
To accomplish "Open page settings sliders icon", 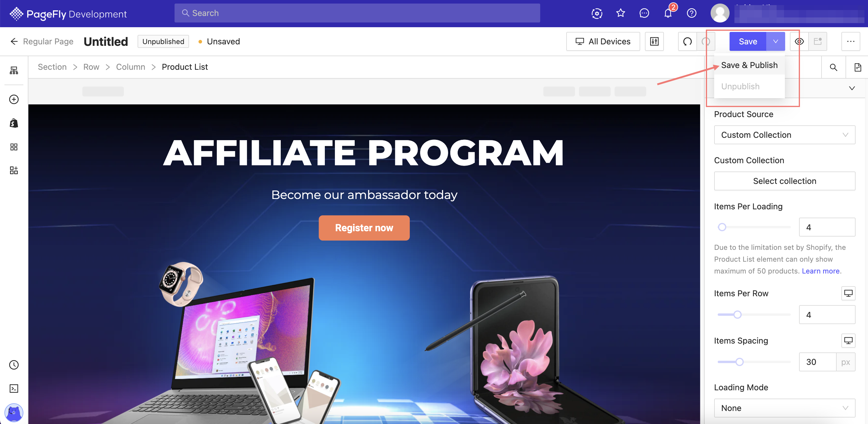I will coord(654,41).
